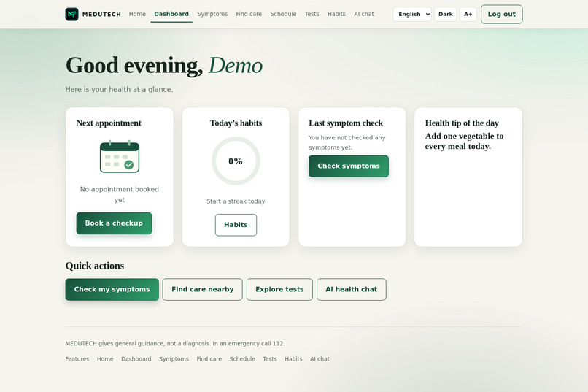This screenshot has width=588, height=392.
Task: Select the Dashboard nav tab
Action: [x=171, y=14]
